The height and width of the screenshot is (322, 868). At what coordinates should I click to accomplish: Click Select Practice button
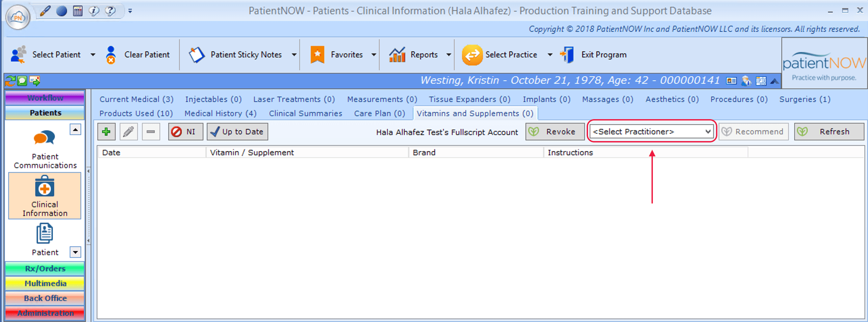(499, 55)
